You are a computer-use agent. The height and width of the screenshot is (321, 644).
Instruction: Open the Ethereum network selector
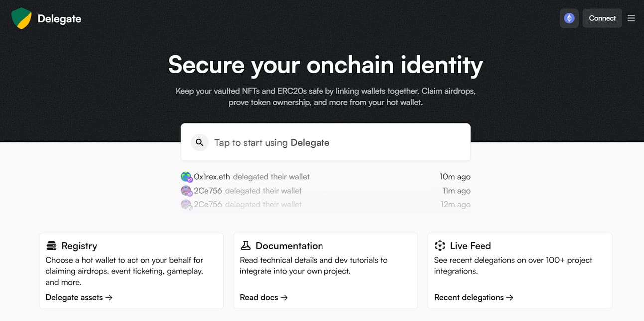569,18
